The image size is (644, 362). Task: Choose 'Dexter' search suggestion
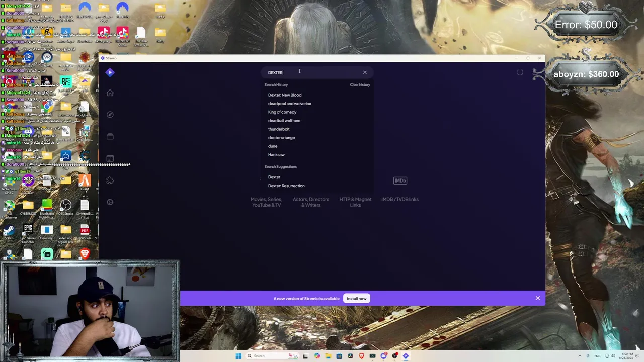[274, 177]
